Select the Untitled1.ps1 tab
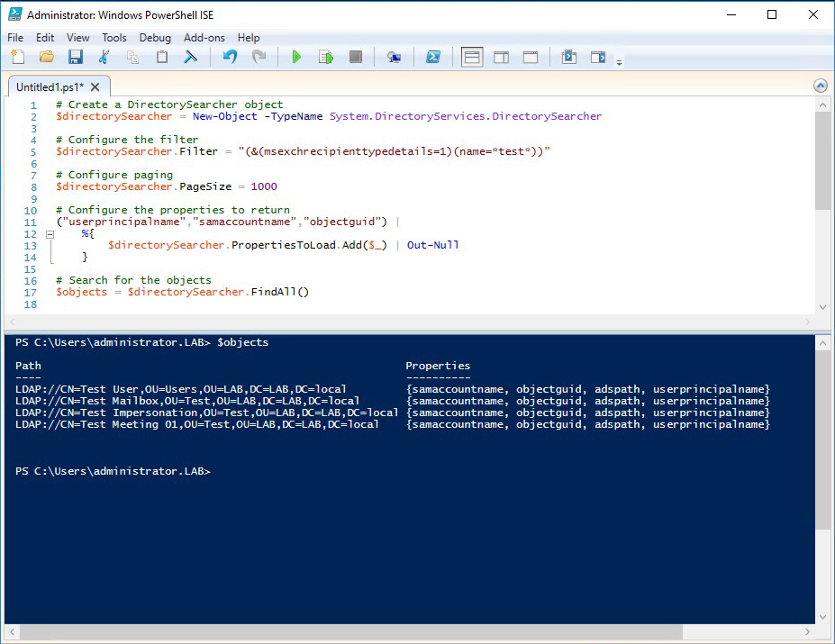Viewport: 835px width, 644px height. (x=50, y=86)
